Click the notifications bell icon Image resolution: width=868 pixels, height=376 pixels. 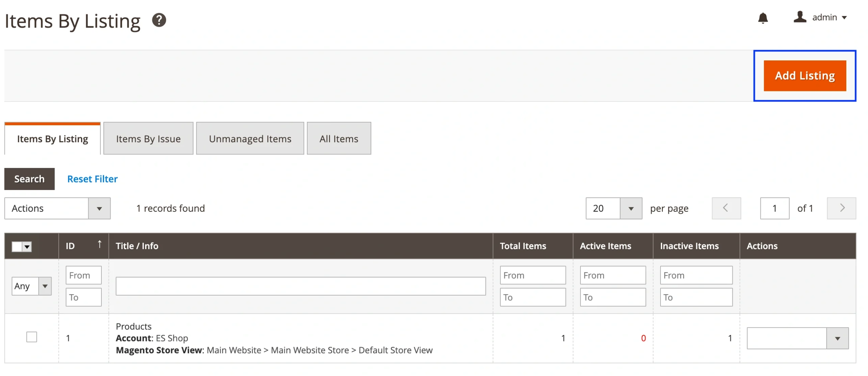(x=763, y=18)
